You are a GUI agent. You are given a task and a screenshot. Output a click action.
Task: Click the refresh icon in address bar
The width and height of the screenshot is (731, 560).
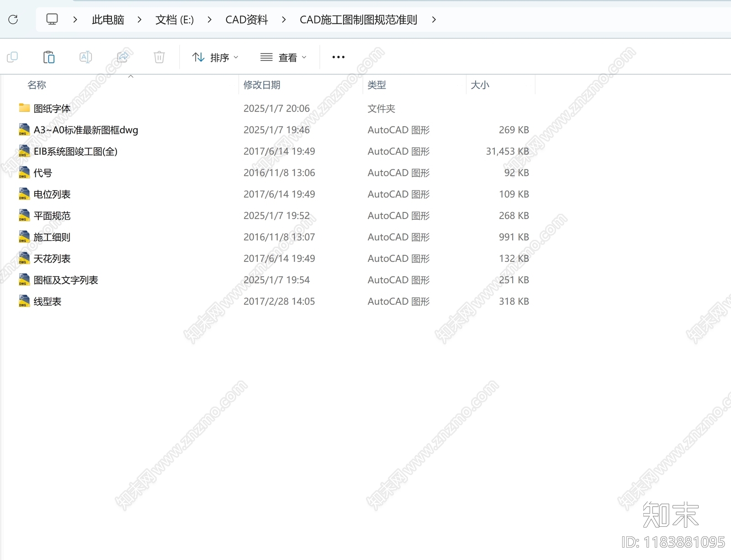tap(13, 20)
